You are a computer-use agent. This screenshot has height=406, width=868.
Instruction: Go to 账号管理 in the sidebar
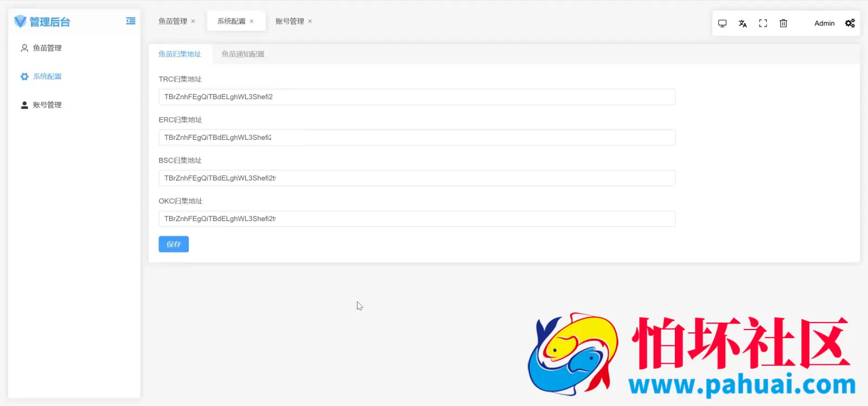[x=74, y=105]
